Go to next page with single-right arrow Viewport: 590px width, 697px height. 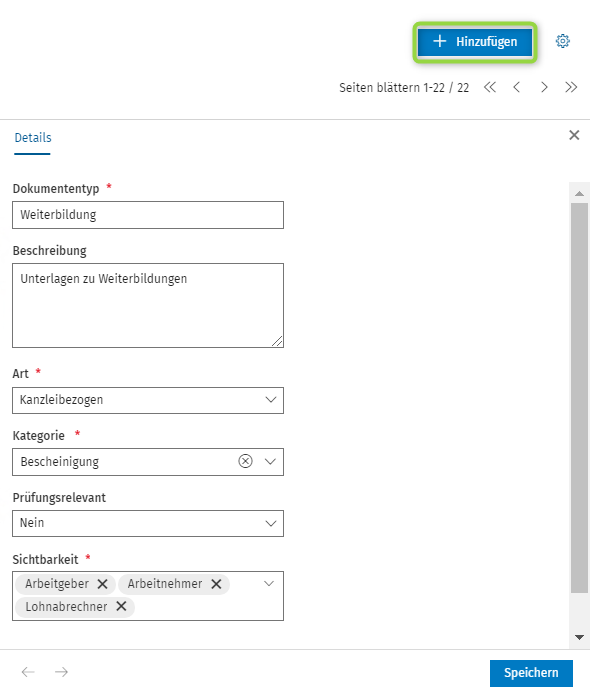click(x=544, y=87)
